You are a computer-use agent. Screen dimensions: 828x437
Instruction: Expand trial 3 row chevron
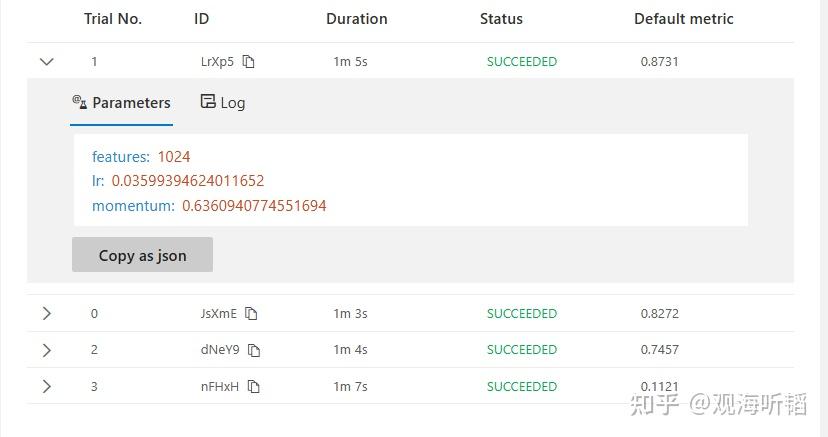pyautogui.click(x=46, y=387)
